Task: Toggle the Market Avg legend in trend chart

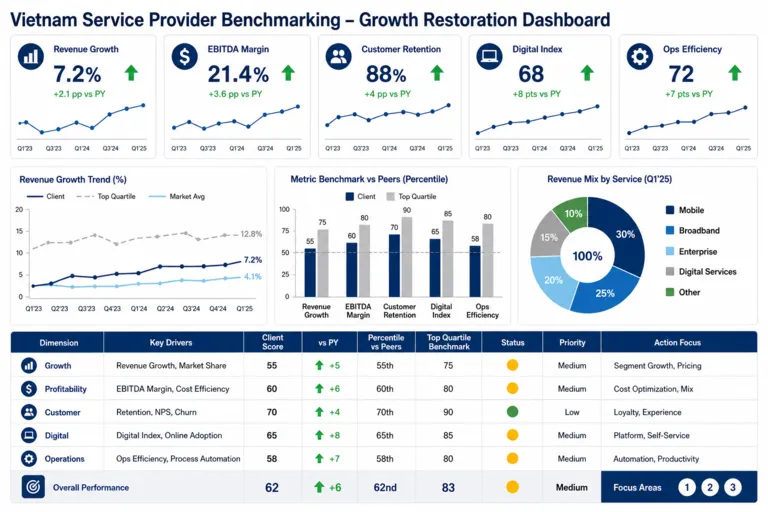Action: (177, 196)
